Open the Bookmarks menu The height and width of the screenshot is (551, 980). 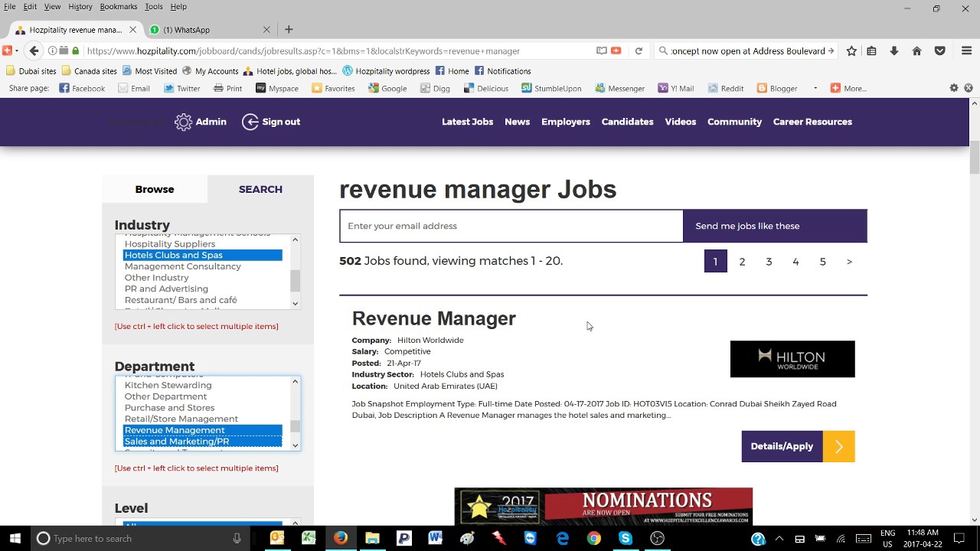[x=119, y=6]
